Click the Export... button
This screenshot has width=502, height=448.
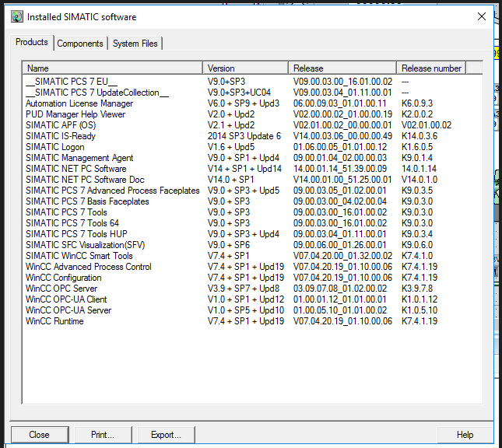(x=166, y=435)
